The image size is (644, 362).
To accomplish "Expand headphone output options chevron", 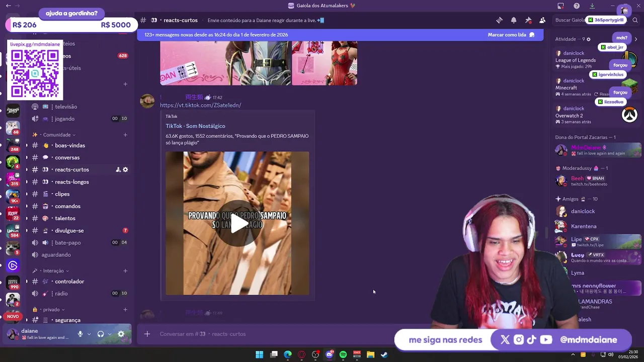I will 110,334.
